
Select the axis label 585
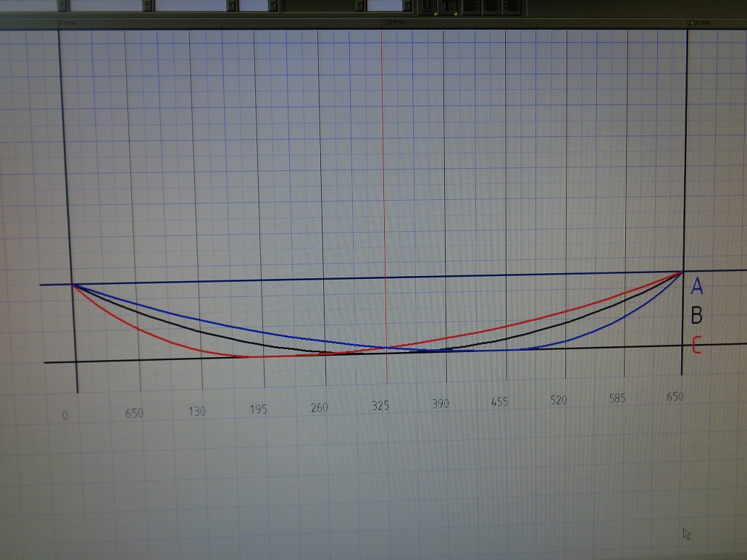[x=617, y=398]
